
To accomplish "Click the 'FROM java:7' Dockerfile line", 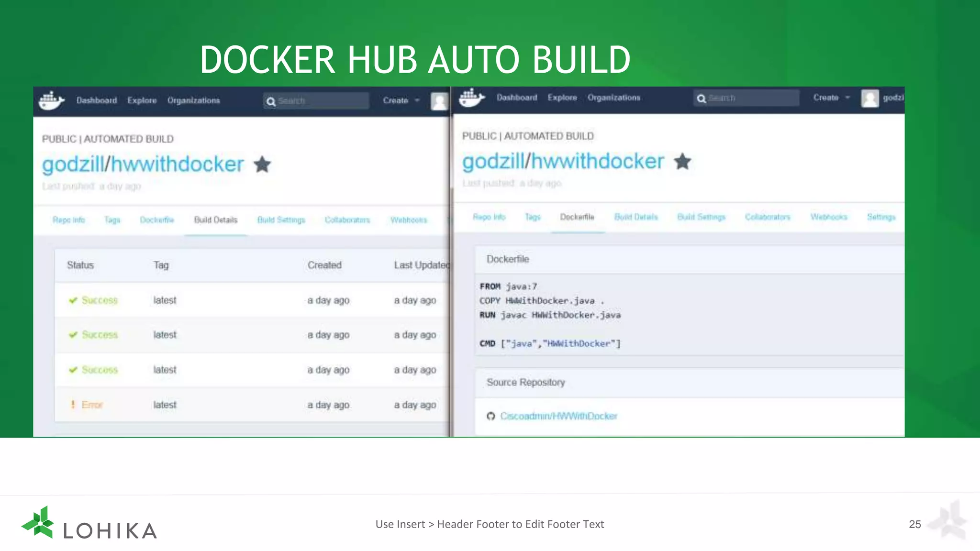I will tap(508, 287).
